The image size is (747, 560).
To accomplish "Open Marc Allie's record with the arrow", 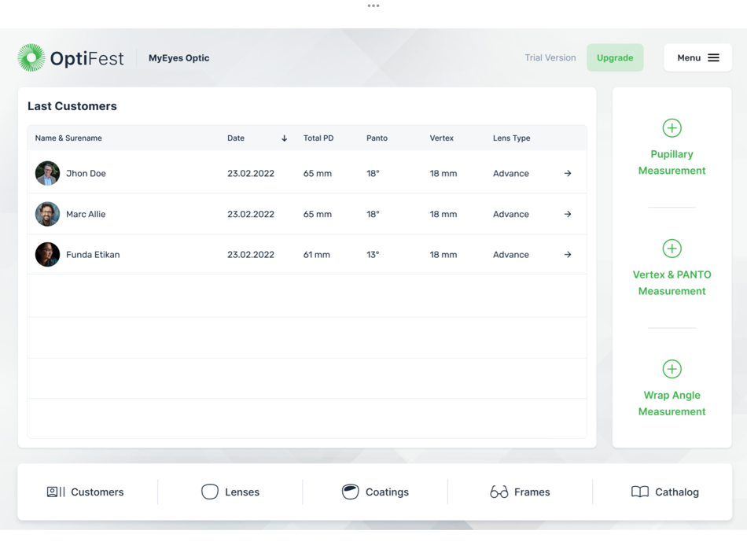I will [x=568, y=214].
